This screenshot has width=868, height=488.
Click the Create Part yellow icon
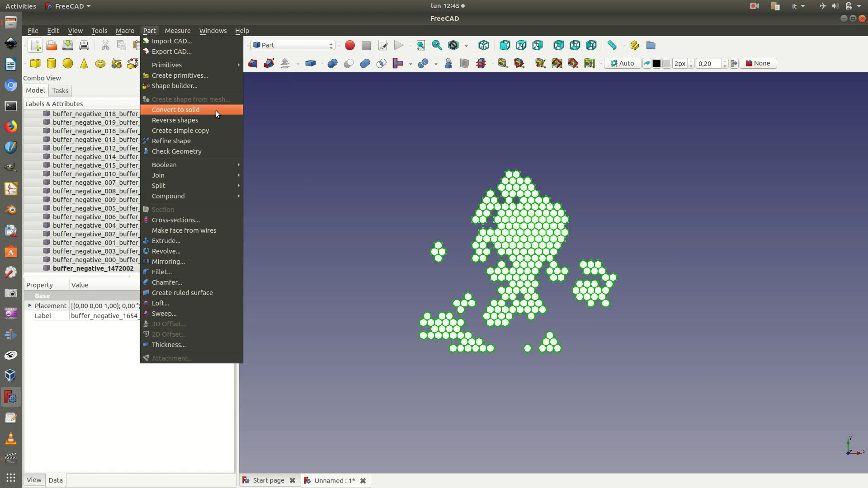(x=634, y=45)
